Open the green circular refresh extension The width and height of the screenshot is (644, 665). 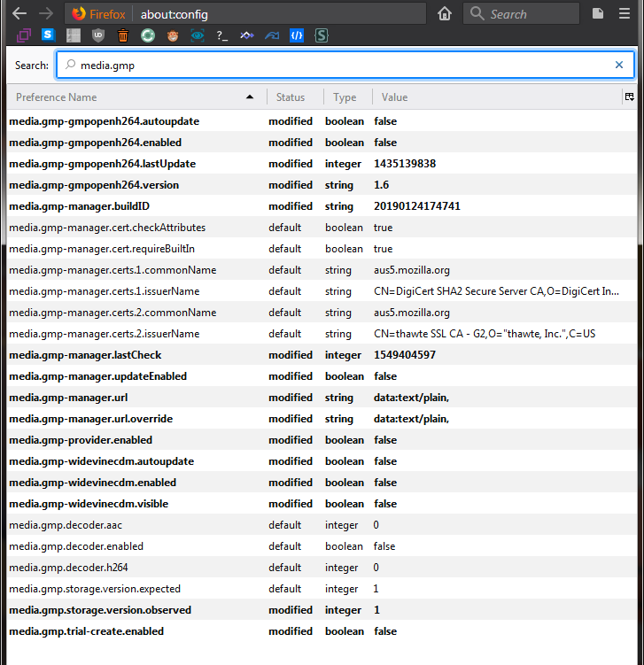click(x=148, y=35)
